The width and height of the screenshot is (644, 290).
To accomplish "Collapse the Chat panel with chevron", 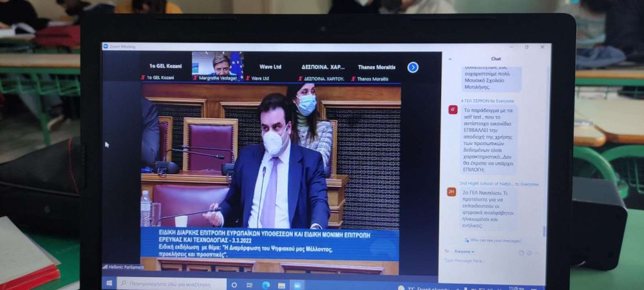I will [x=450, y=59].
